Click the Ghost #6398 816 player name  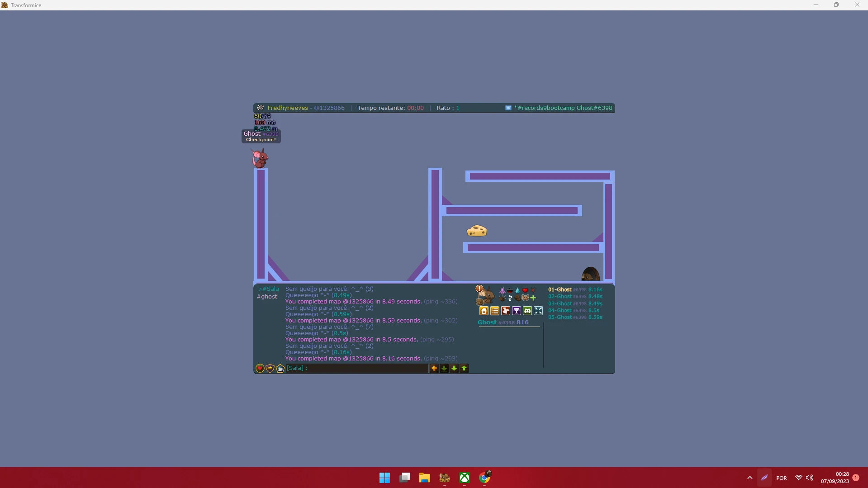click(503, 322)
